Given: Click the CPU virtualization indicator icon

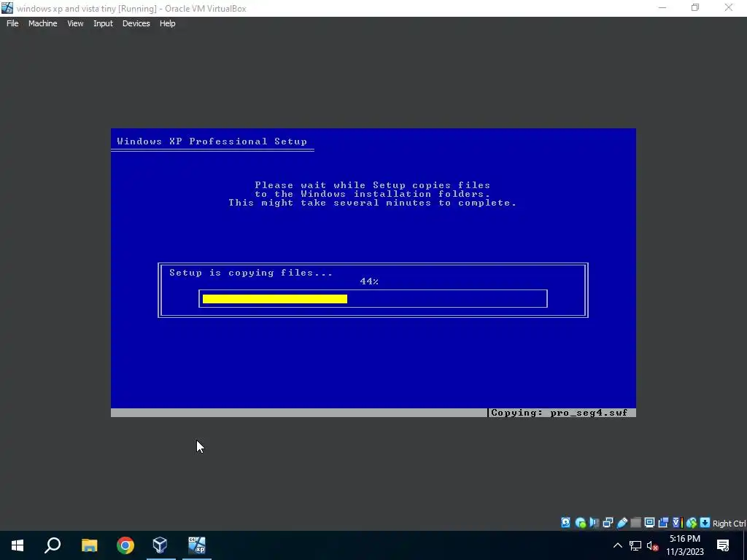Looking at the screenshot, I should (x=678, y=523).
